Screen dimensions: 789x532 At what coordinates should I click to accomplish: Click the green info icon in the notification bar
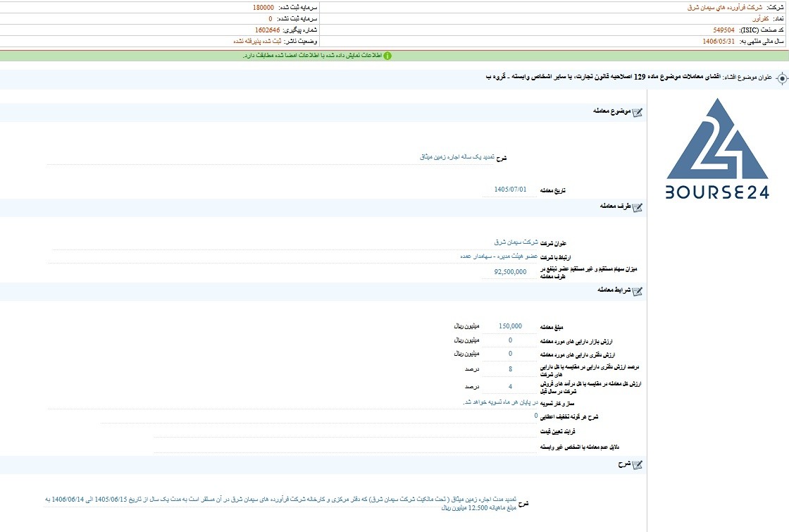click(x=387, y=56)
